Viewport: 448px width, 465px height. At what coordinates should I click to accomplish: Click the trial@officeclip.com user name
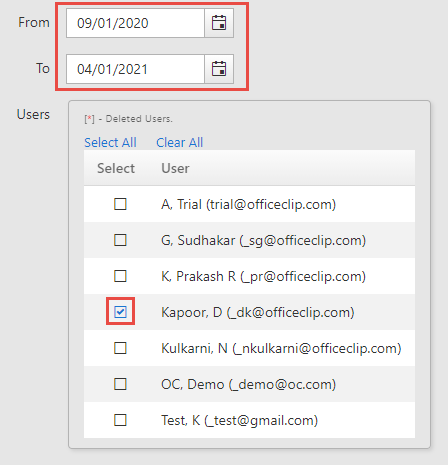(x=248, y=205)
